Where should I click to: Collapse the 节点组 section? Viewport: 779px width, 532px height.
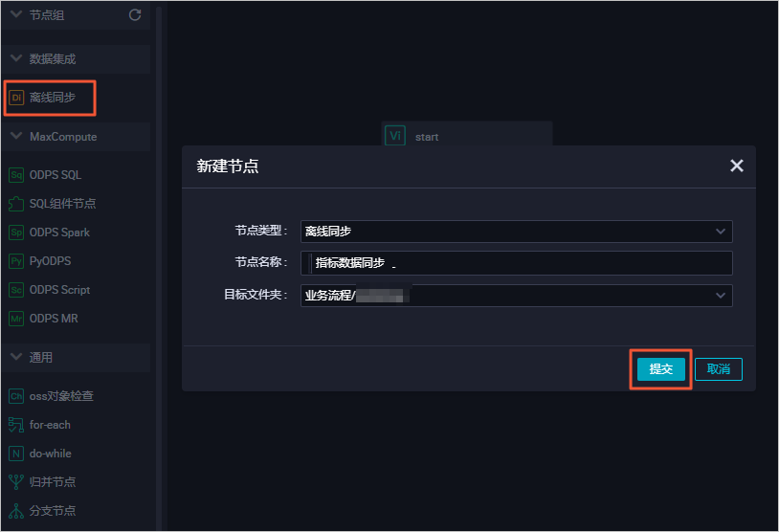[16, 14]
